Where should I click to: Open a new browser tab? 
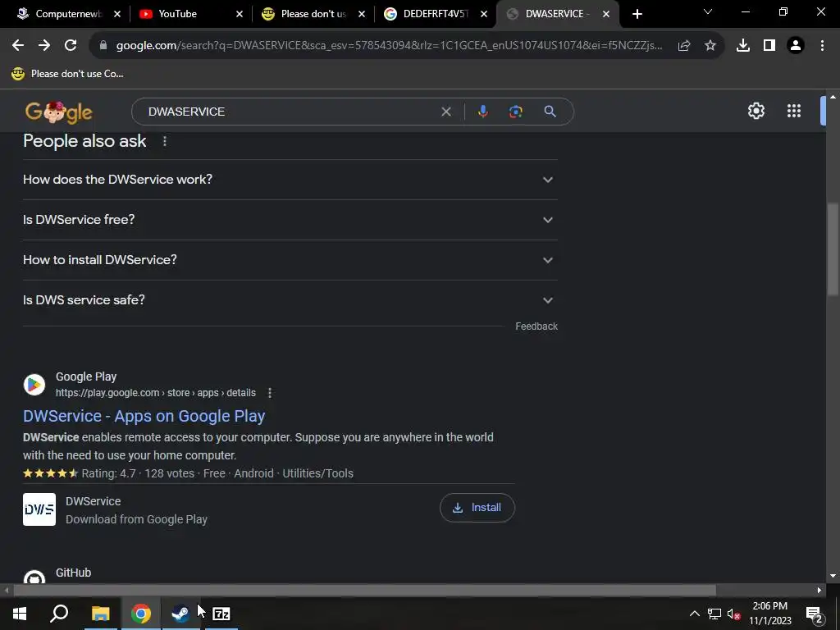pos(637,14)
